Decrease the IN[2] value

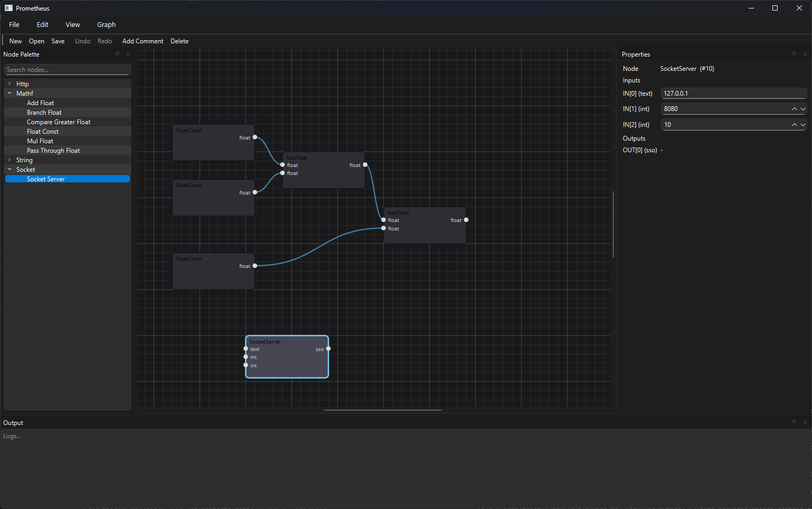[803, 125]
